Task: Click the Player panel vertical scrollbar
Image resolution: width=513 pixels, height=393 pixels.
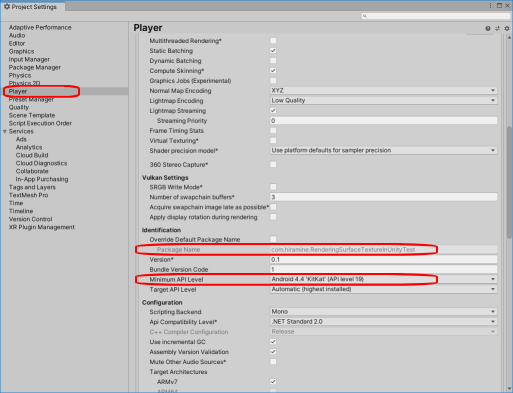Action: coord(509,182)
